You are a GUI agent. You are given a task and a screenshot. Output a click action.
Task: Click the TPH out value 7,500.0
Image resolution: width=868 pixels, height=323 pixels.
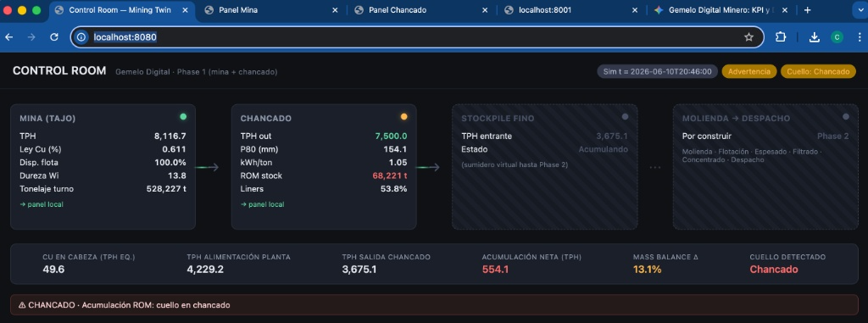pos(391,136)
